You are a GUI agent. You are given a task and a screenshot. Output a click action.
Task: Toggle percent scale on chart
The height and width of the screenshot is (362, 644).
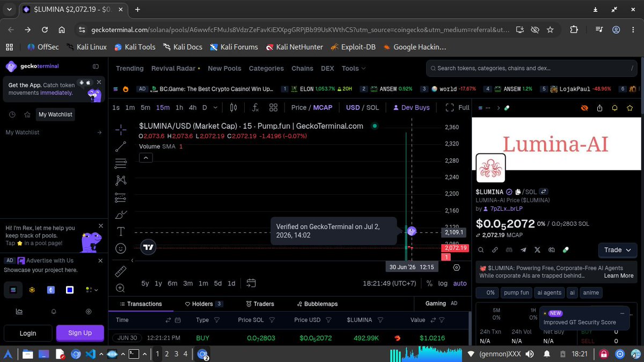coord(429,283)
